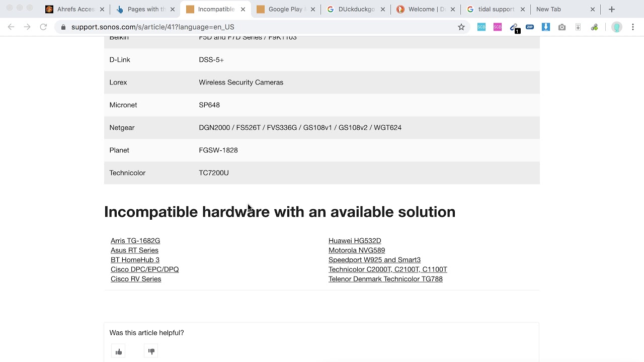
Task: Open the Huawei HG532D link
Action: 355,241
